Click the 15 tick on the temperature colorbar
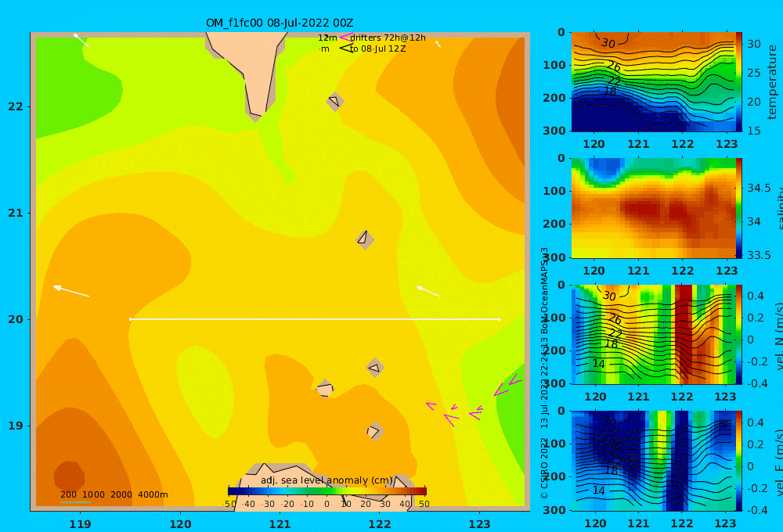The width and height of the screenshot is (783, 532). pos(753,131)
